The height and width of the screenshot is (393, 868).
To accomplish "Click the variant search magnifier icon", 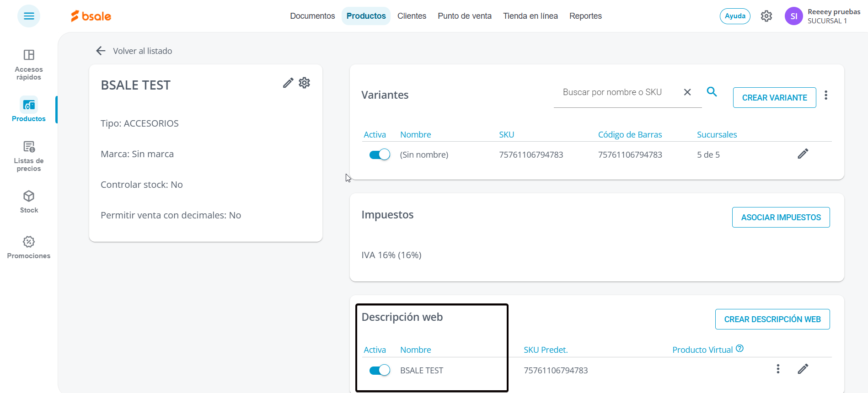I will [712, 91].
